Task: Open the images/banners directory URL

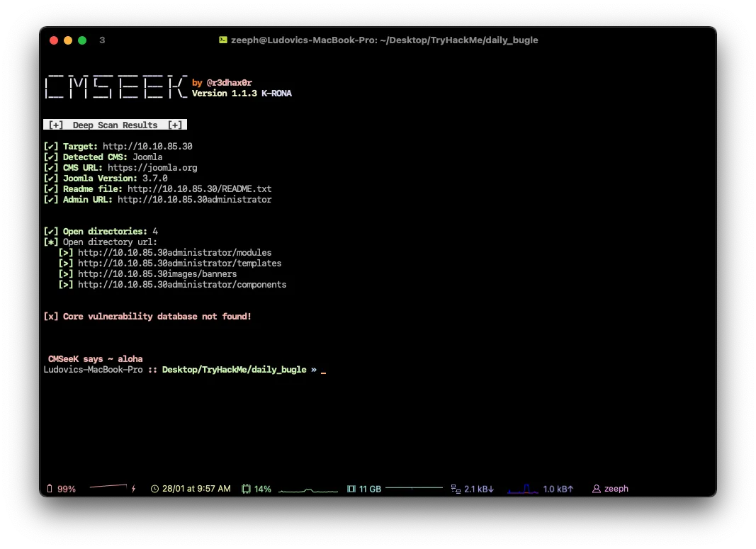Action: pos(157,274)
